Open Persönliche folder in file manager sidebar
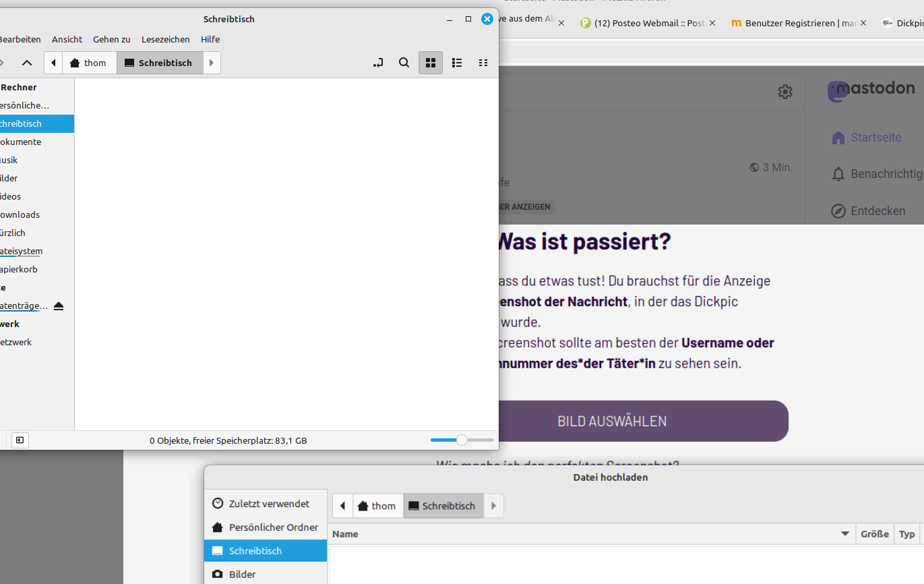Viewport: 924px width, 584px height. (37, 105)
